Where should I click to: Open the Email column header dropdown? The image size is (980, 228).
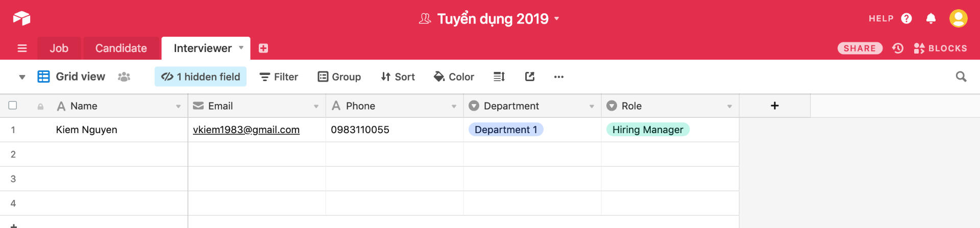[316, 107]
